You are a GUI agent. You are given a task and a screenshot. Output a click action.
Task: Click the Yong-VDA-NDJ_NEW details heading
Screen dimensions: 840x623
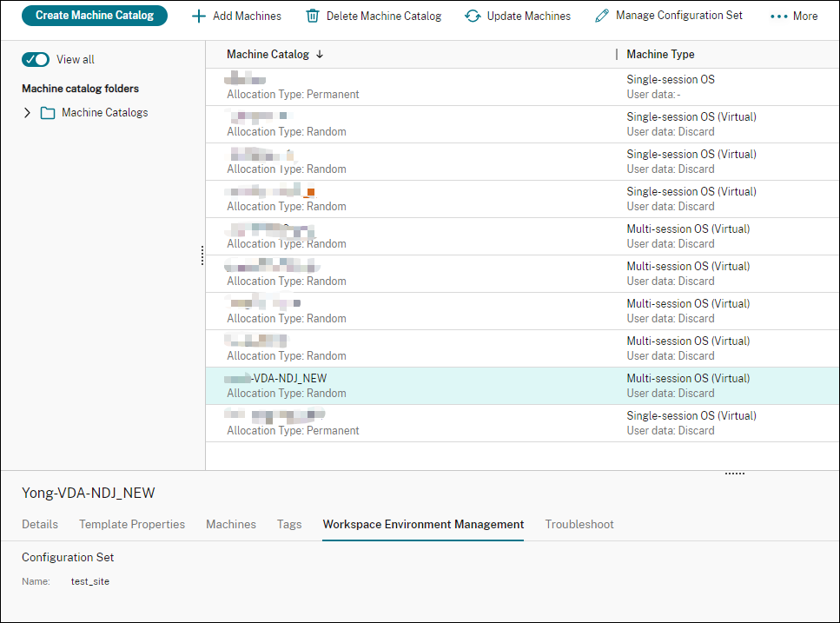[x=89, y=493]
